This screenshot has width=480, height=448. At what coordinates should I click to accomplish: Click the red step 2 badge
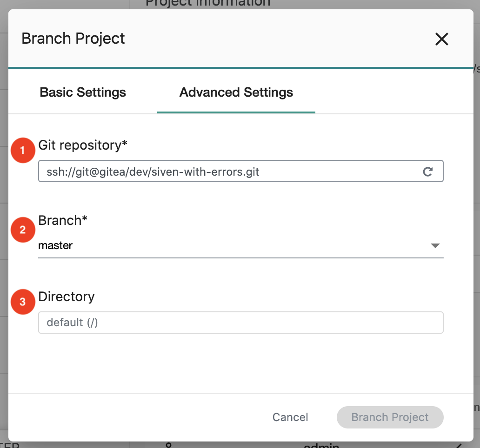point(23,230)
